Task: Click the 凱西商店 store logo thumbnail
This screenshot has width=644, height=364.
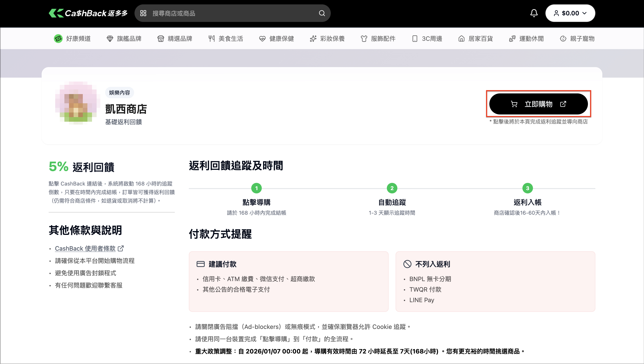Action: coord(77,103)
